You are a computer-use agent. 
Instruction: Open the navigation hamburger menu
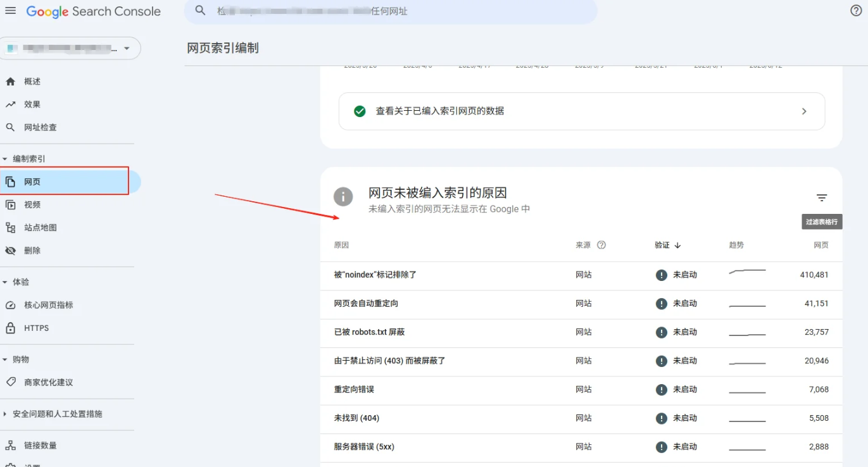point(10,11)
